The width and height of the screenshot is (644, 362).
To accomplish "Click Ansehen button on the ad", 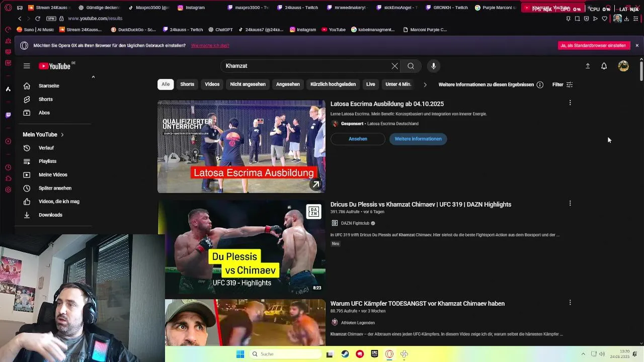I will point(358,139).
